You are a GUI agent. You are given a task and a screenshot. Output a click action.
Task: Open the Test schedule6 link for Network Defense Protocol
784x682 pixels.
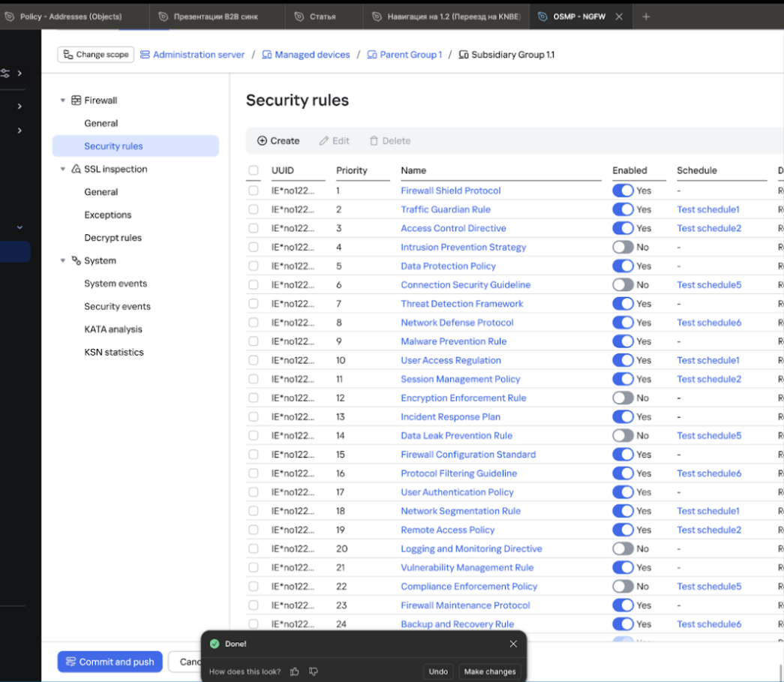point(708,323)
